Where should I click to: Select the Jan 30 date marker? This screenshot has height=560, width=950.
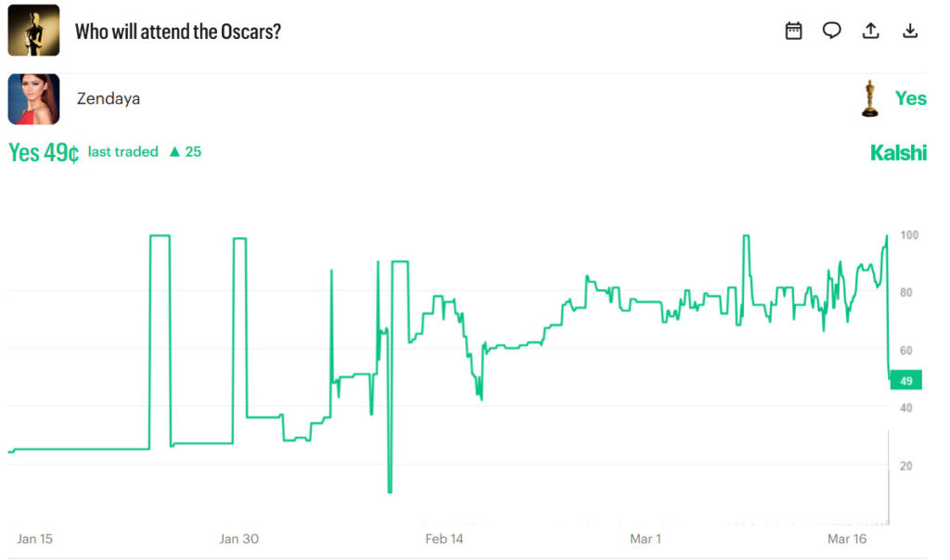[238, 539]
